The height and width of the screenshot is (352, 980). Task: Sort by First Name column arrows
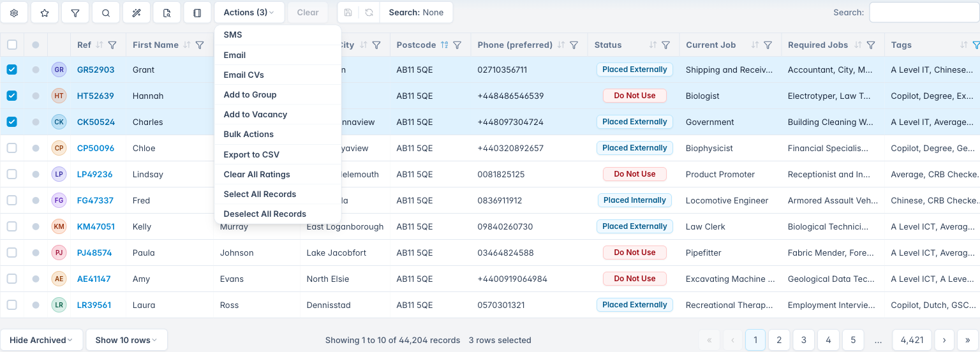coord(187,45)
